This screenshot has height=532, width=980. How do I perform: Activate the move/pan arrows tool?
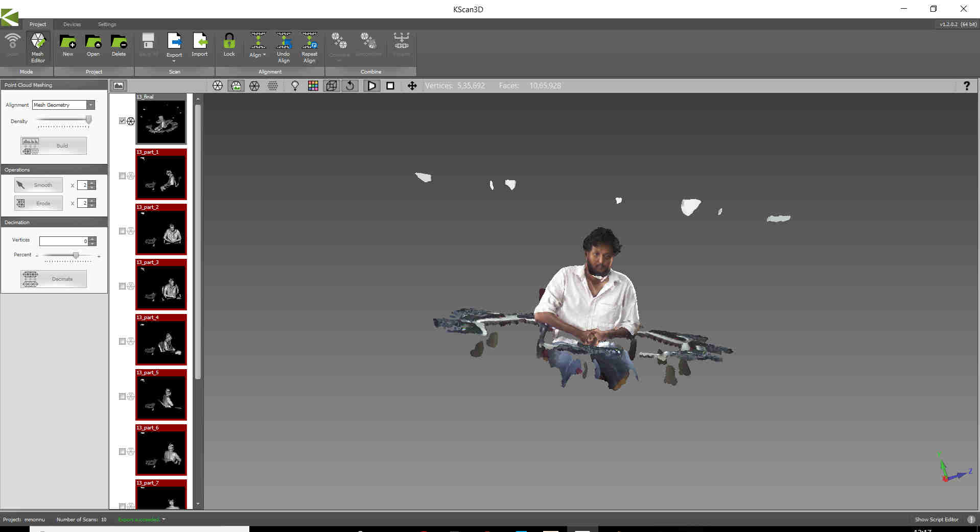point(412,86)
